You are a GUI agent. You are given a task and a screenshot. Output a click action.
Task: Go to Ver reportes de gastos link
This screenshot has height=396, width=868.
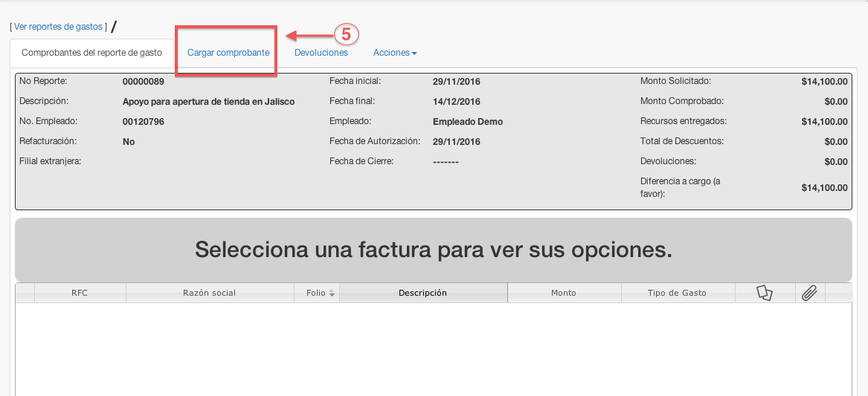[x=58, y=27]
